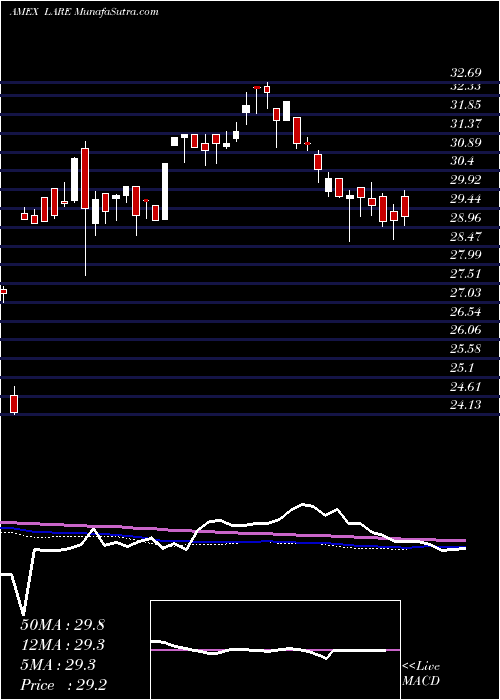Click the lowest red candle near 24.13

14,404
